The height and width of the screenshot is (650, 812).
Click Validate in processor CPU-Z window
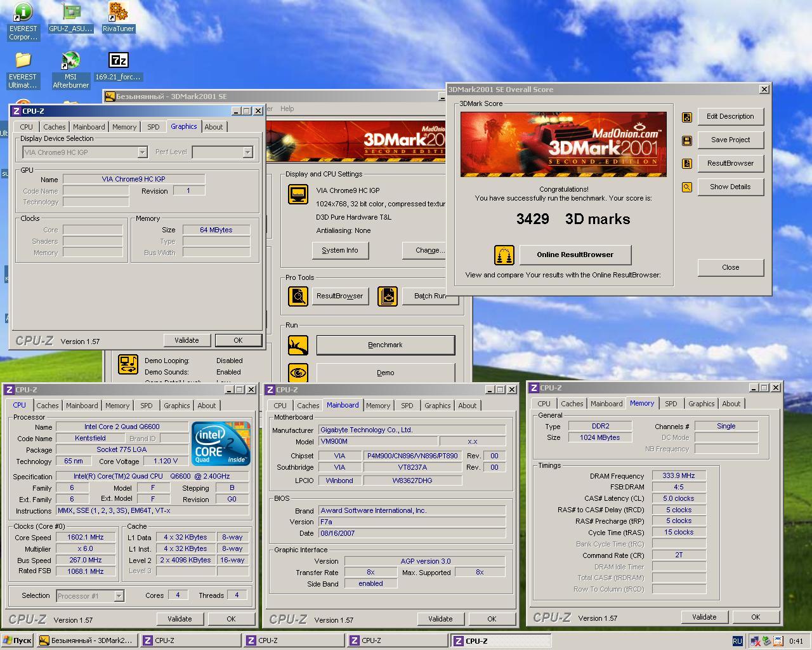click(x=180, y=620)
